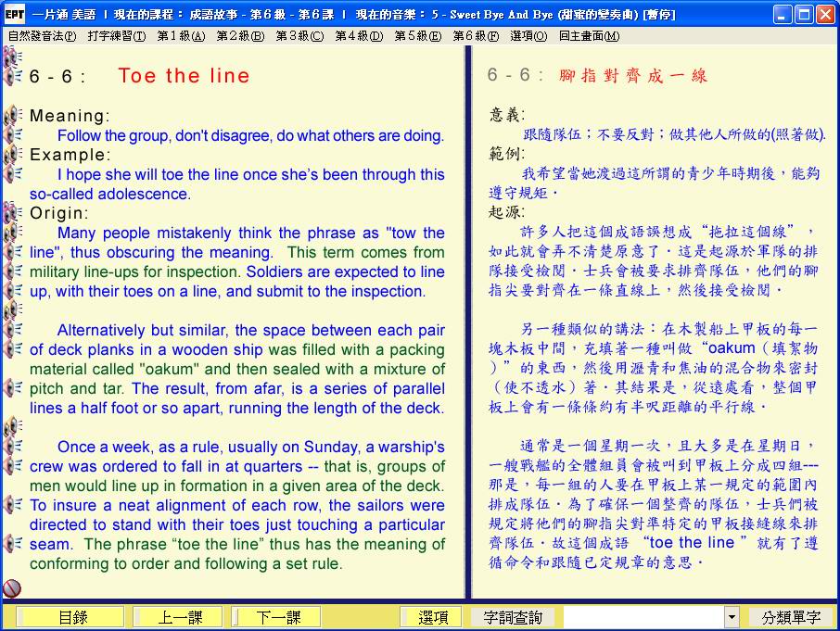Click the EPT application icon in title bar
The image size is (840, 631).
point(13,14)
